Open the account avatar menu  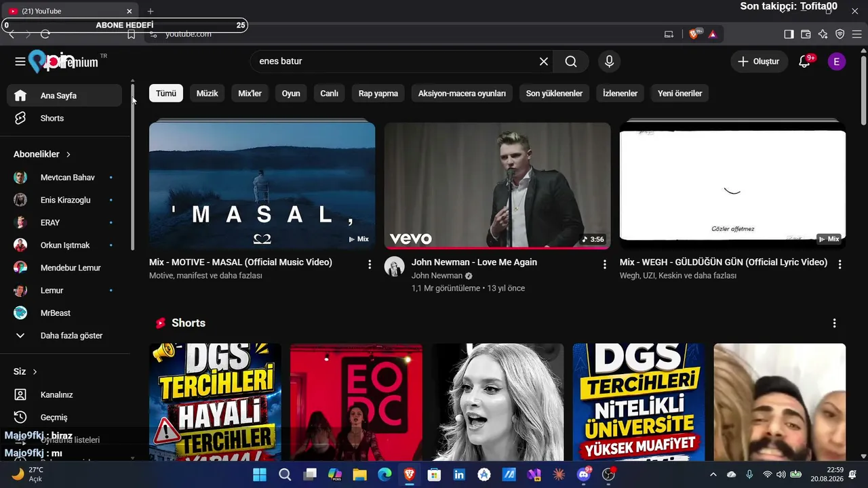click(x=836, y=62)
